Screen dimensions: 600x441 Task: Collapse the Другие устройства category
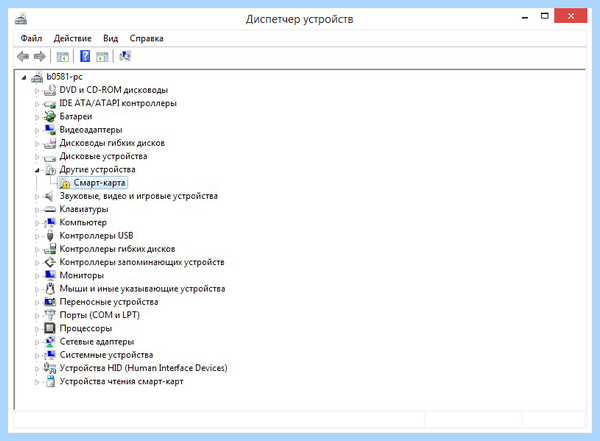pos(37,170)
